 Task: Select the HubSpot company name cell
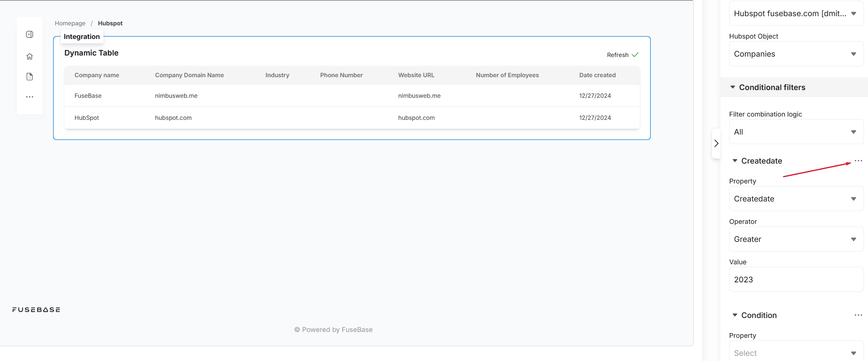[87, 118]
